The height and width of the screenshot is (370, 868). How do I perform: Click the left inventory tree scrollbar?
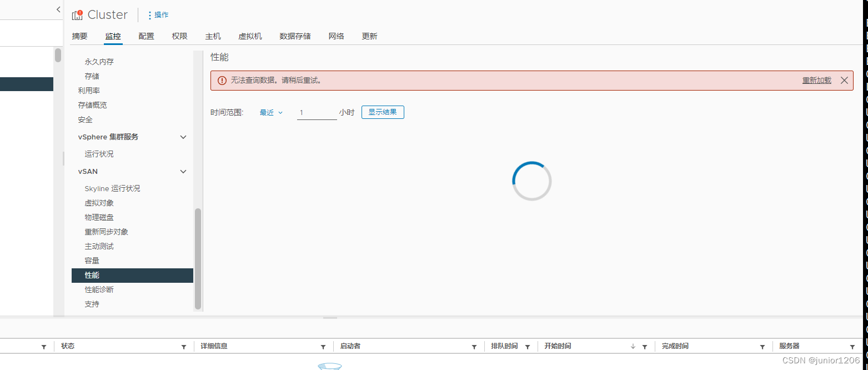point(58,55)
